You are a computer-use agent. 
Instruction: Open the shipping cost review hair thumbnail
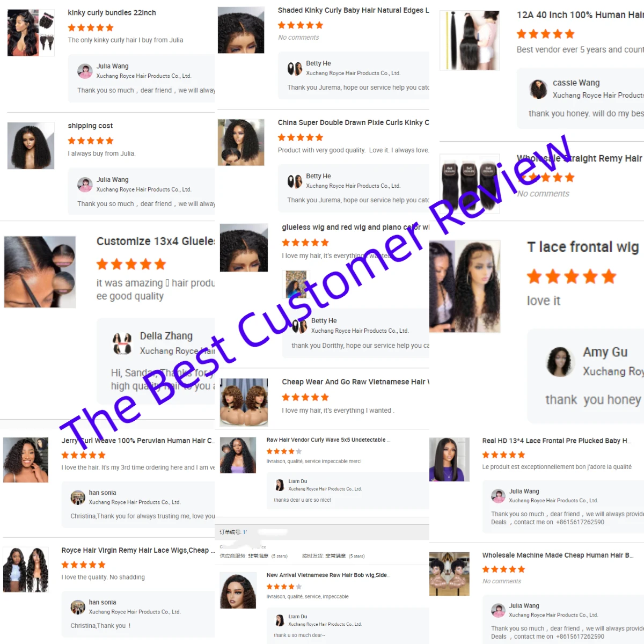pos(31,145)
